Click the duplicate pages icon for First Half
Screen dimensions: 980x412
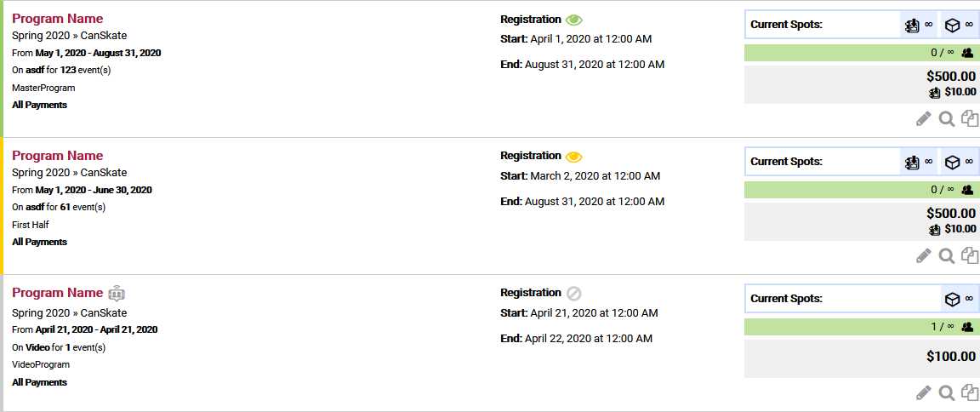[970, 255]
